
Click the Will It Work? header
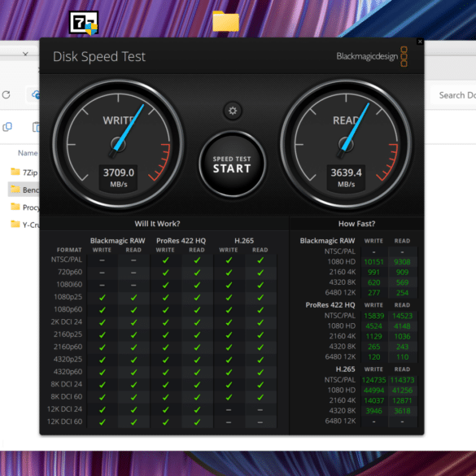pyautogui.click(x=157, y=224)
